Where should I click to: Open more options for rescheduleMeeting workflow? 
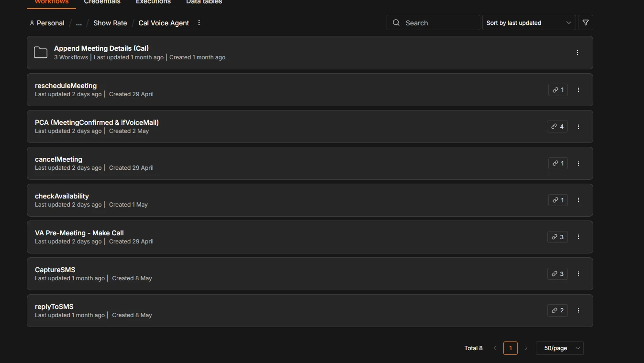tap(578, 90)
